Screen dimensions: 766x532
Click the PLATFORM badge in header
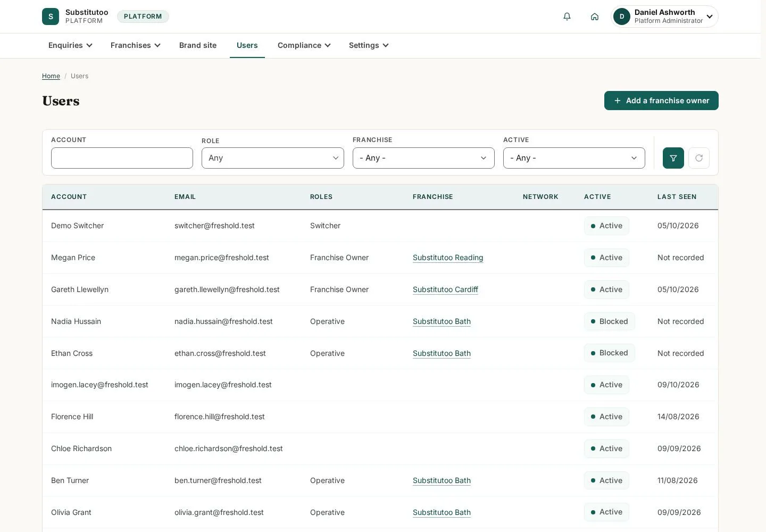coord(143,16)
